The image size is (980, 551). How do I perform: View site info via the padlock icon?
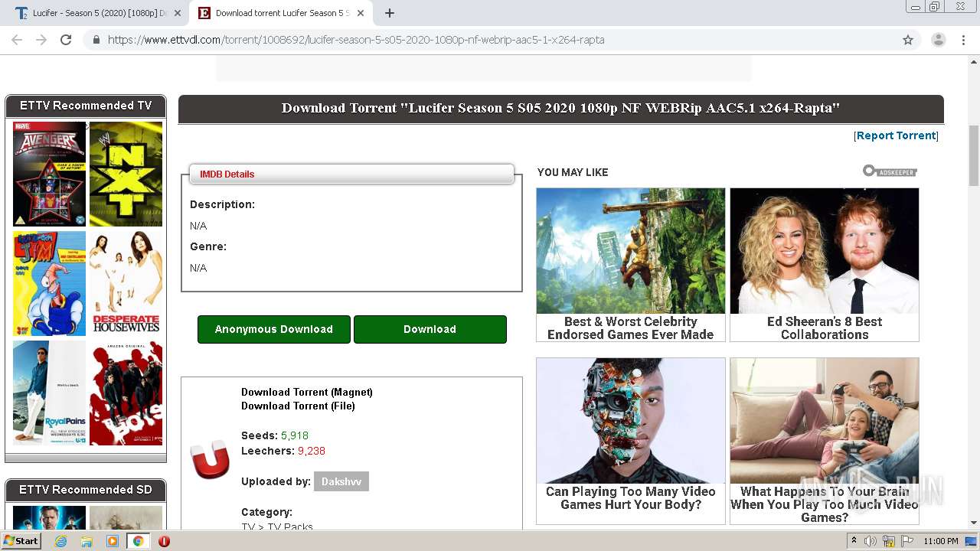tap(96, 40)
